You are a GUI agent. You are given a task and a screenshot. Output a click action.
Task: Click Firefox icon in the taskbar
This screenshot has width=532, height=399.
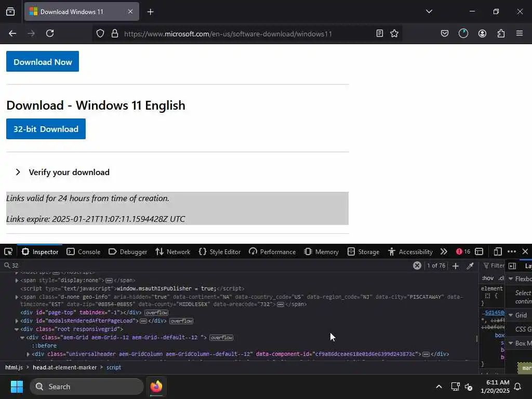pos(156,387)
